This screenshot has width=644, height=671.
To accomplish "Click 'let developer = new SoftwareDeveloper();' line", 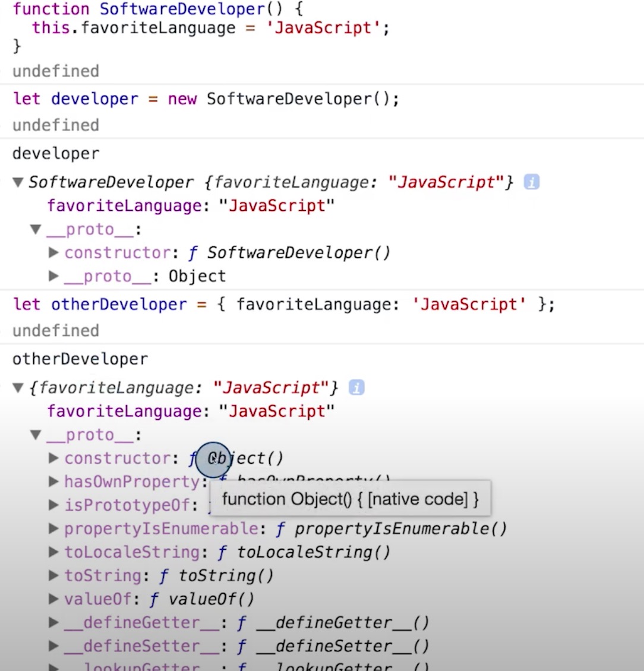I will tap(206, 99).
